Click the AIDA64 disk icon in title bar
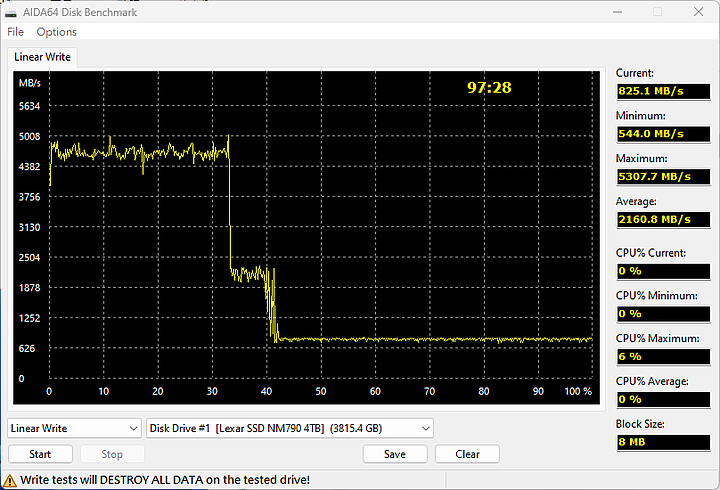Screen dimensions: 720x490 click(10, 13)
